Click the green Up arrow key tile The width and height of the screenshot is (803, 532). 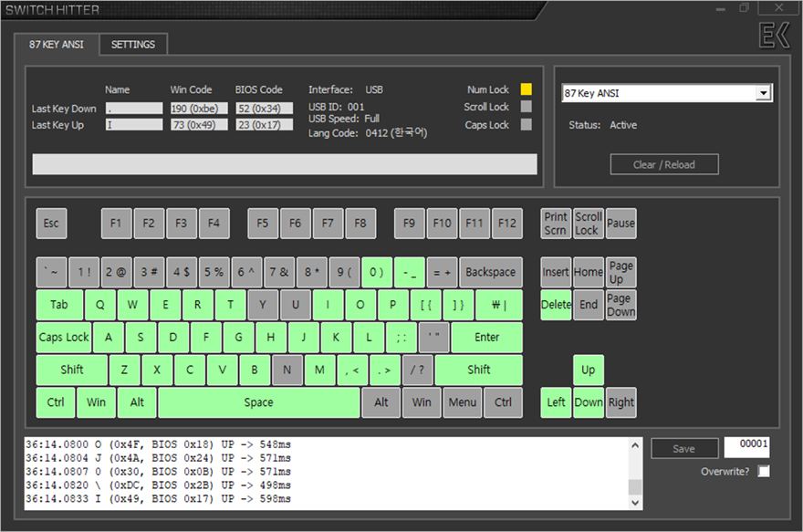click(x=589, y=370)
